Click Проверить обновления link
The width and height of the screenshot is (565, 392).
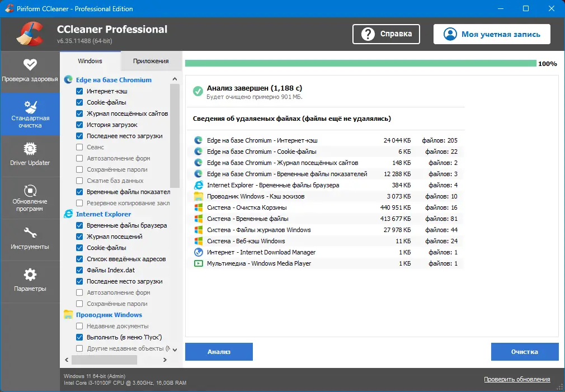pyautogui.click(x=517, y=379)
